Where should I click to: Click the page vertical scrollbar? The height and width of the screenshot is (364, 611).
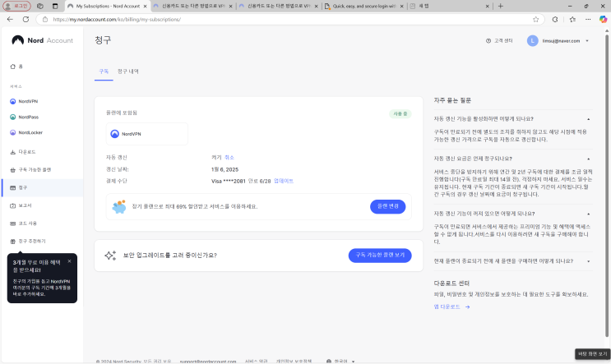click(x=607, y=187)
